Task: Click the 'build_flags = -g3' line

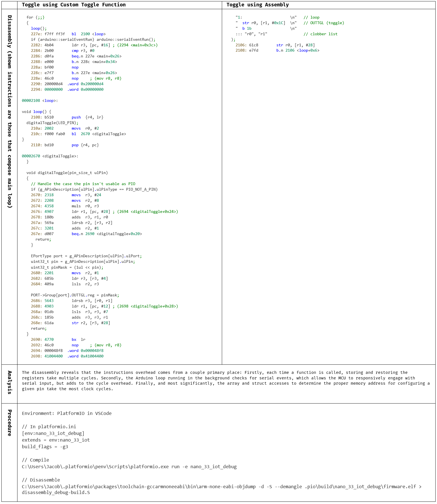Action: [x=45, y=447]
